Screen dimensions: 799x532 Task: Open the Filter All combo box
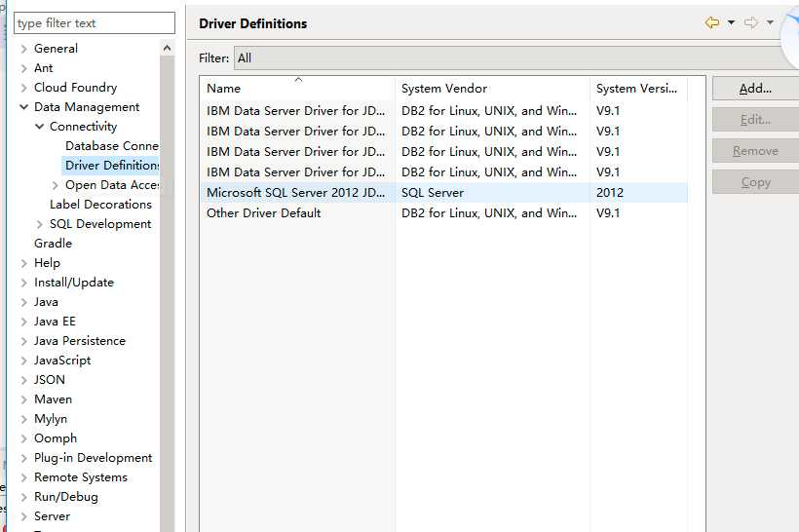pyautogui.click(x=516, y=58)
